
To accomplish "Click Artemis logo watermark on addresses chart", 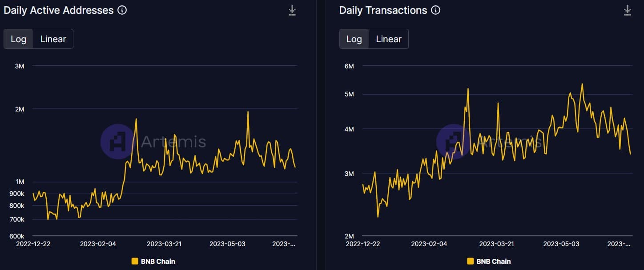I will pyautogui.click(x=117, y=141).
